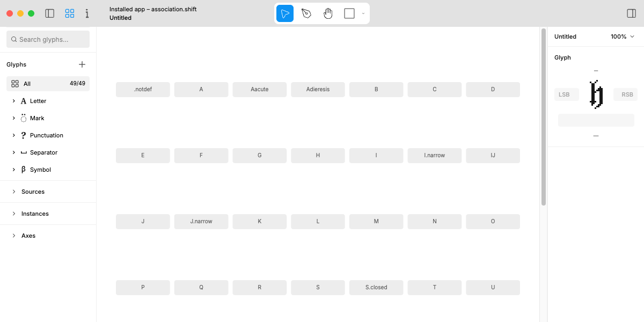Expand the Axes section
The width and height of the screenshot is (644, 322).
pos(14,236)
